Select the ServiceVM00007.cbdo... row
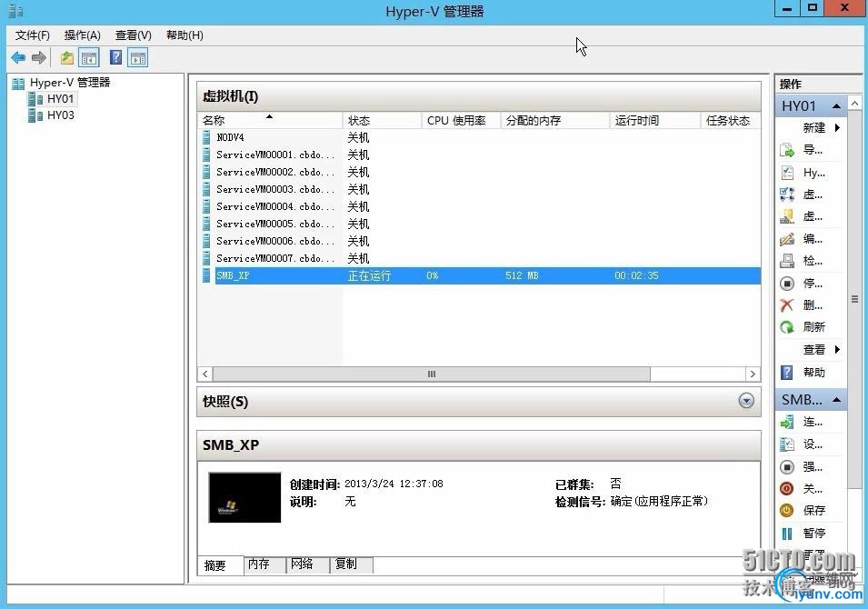868x609 pixels. pyautogui.click(x=479, y=258)
